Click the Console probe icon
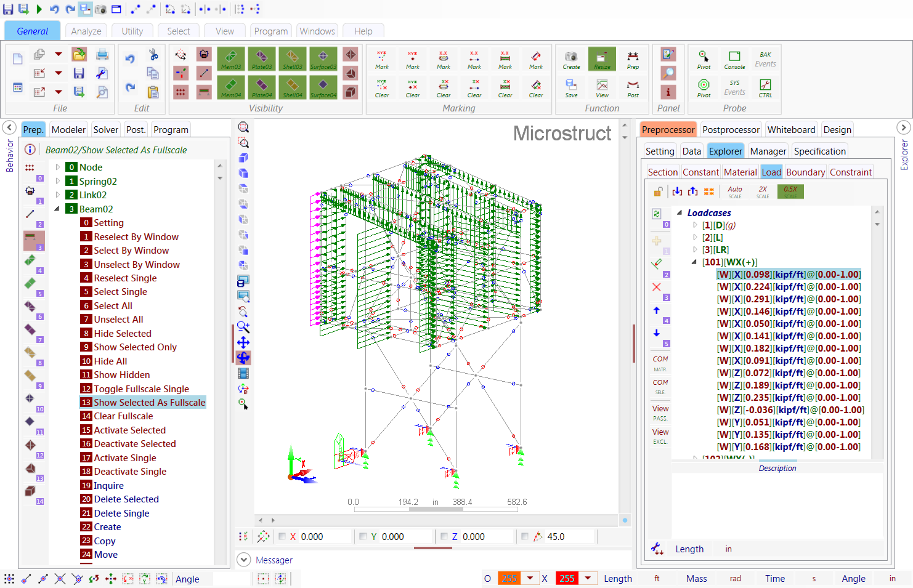913x588 pixels. pyautogui.click(x=734, y=59)
